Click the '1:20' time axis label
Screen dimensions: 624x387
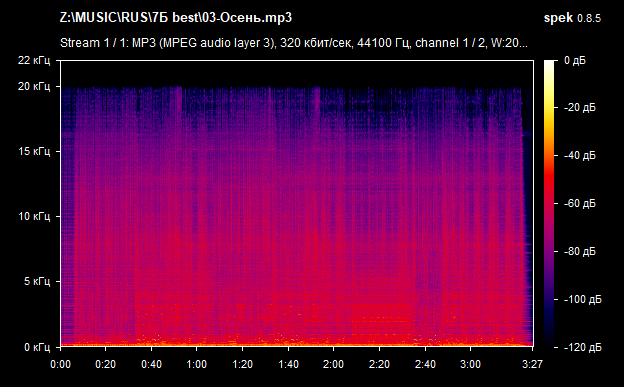[x=242, y=364]
